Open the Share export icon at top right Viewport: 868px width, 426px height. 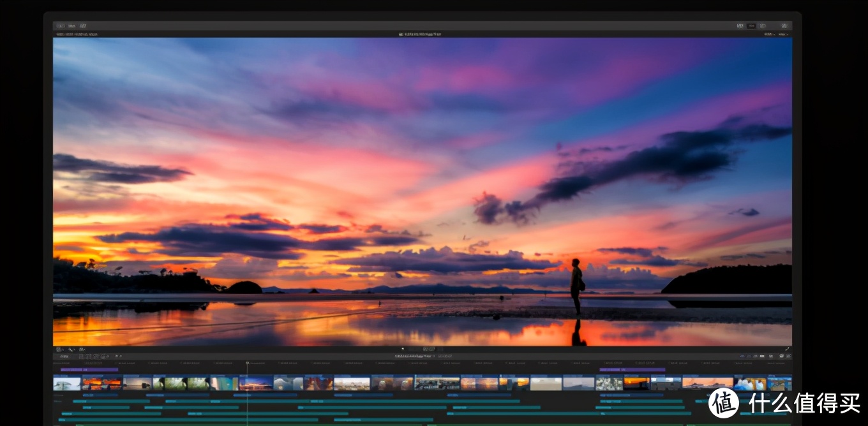pos(784,26)
